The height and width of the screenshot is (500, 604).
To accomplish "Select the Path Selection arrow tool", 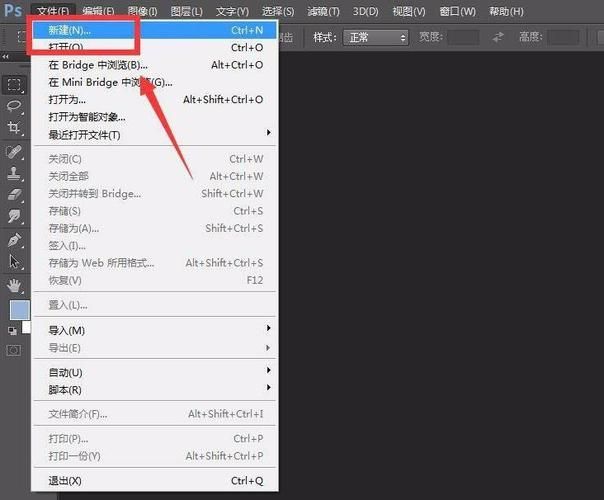I will click(14, 262).
